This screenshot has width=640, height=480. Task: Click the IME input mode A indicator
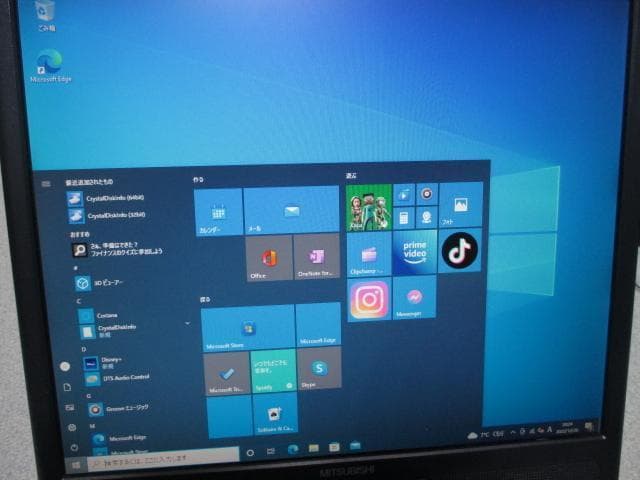[x=550, y=429]
